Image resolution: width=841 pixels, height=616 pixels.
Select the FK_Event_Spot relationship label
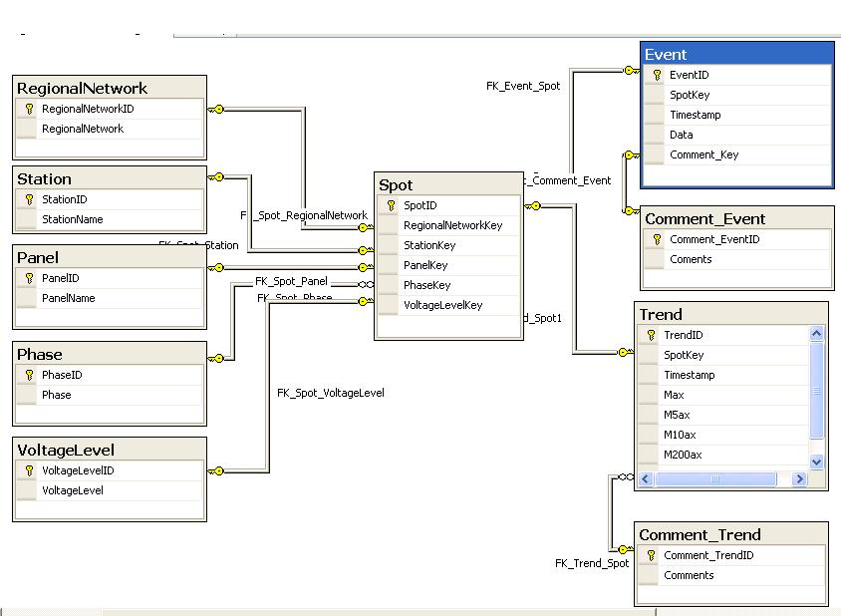pyautogui.click(x=523, y=86)
